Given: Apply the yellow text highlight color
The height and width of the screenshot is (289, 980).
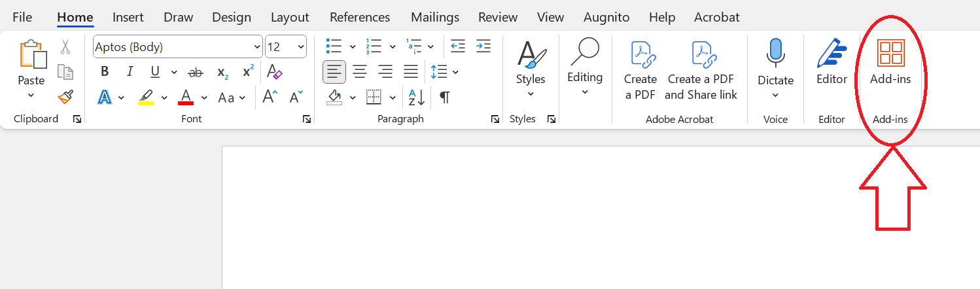Looking at the screenshot, I should 146,97.
